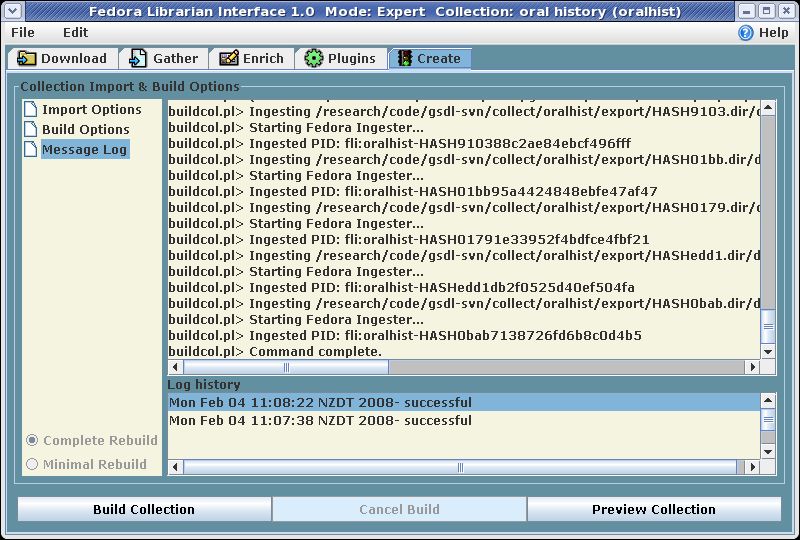This screenshot has width=800, height=540.
Task: Click the Build Options page icon
Action: (31, 129)
